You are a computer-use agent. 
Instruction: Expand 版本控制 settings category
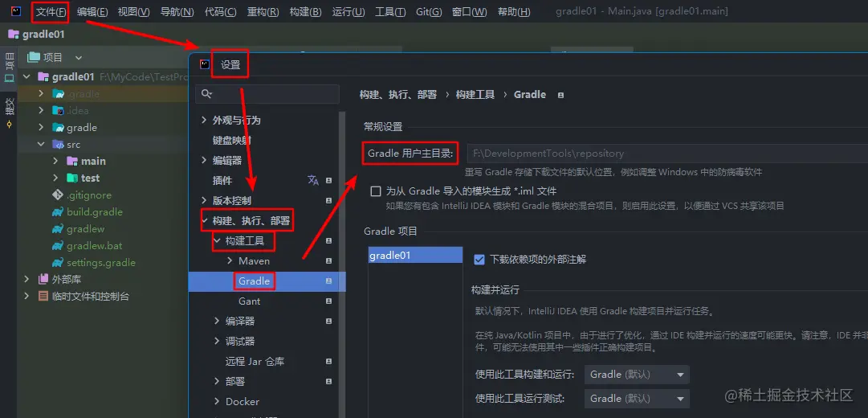pyautogui.click(x=204, y=201)
